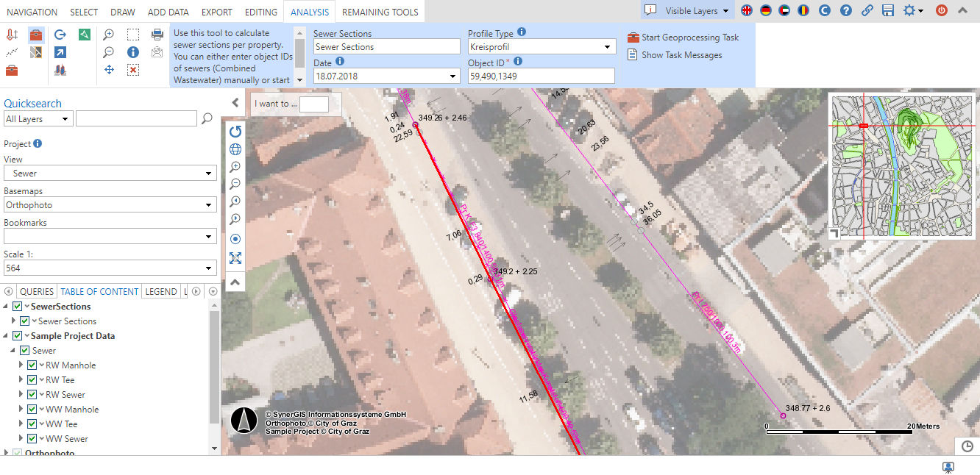Collapse the SewerSections tree entry
Screen dimensions: 980x475
6,306
